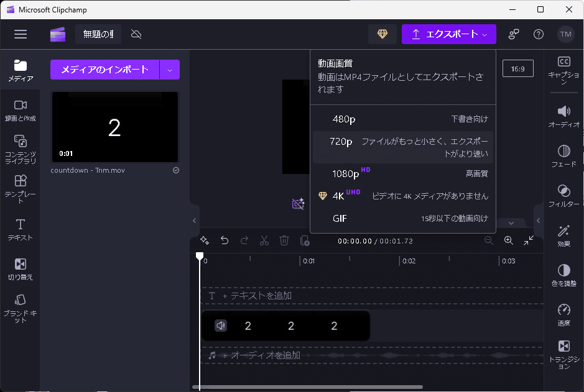Collapse the right properties panel chevron

538,221
